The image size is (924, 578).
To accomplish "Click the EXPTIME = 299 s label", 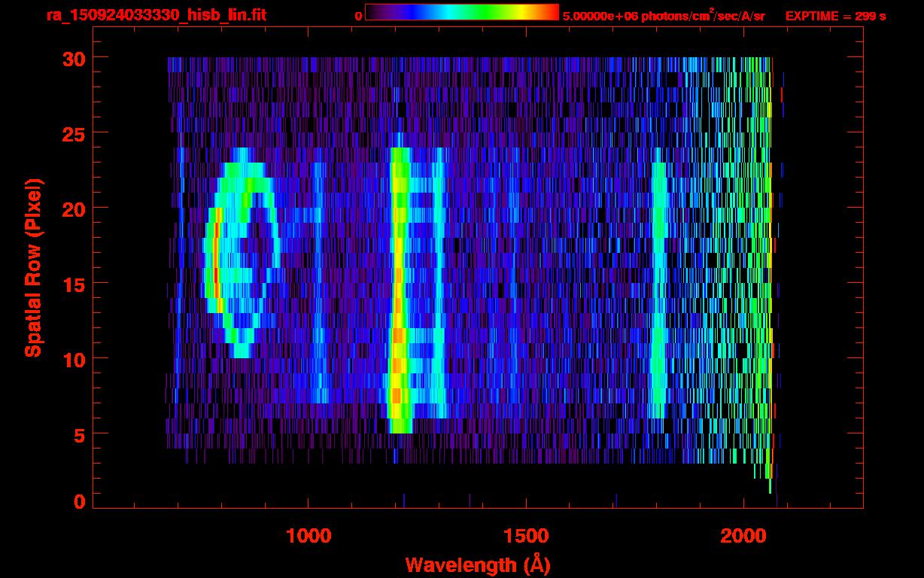I will tap(835, 16).
